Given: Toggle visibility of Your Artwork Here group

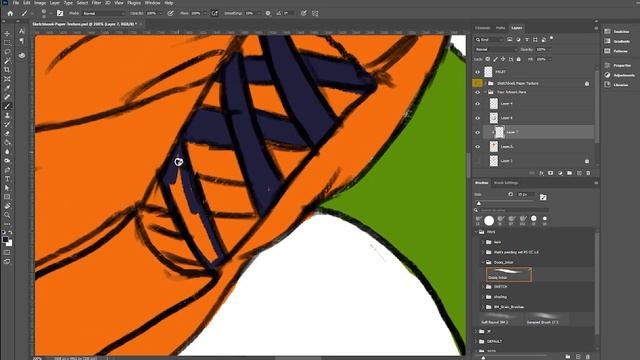Looking at the screenshot, I should (477, 92).
